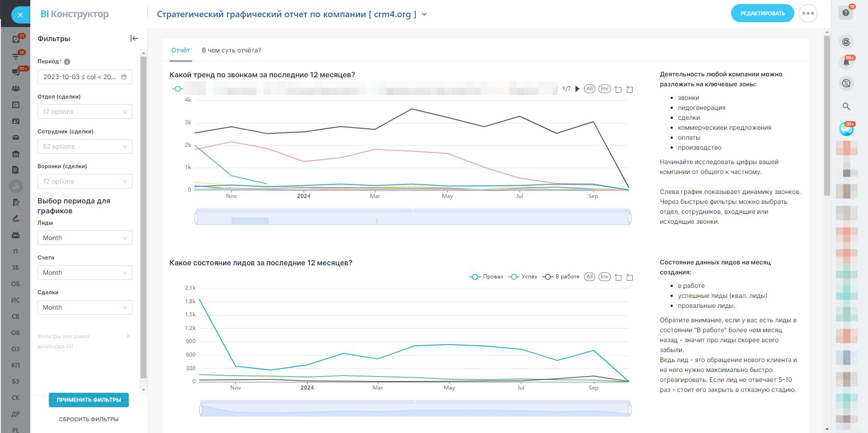Click the РЕДАКТИРОВАТЬ button
Viewport: 868px width, 433px height.
coord(762,14)
